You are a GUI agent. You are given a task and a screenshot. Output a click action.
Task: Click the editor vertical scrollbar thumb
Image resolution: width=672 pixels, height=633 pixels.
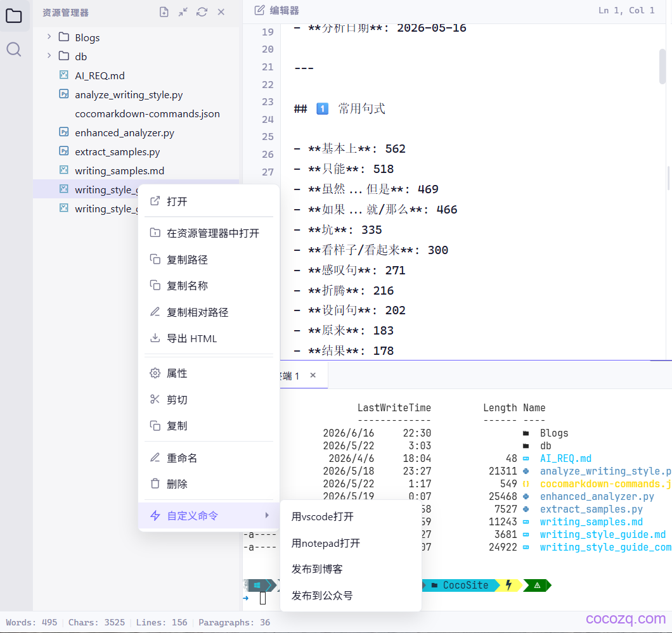[662, 67]
